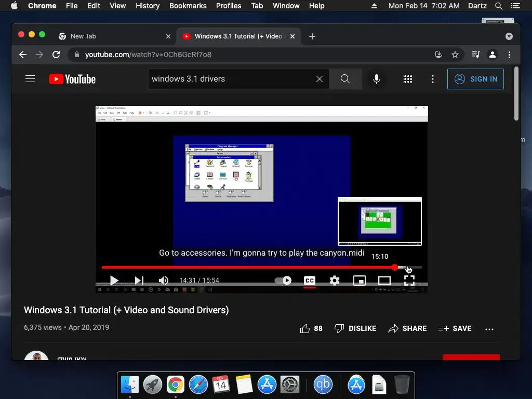This screenshot has width=532, height=399.
Task: Like the video with thumbs up
Action: (311, 328)
